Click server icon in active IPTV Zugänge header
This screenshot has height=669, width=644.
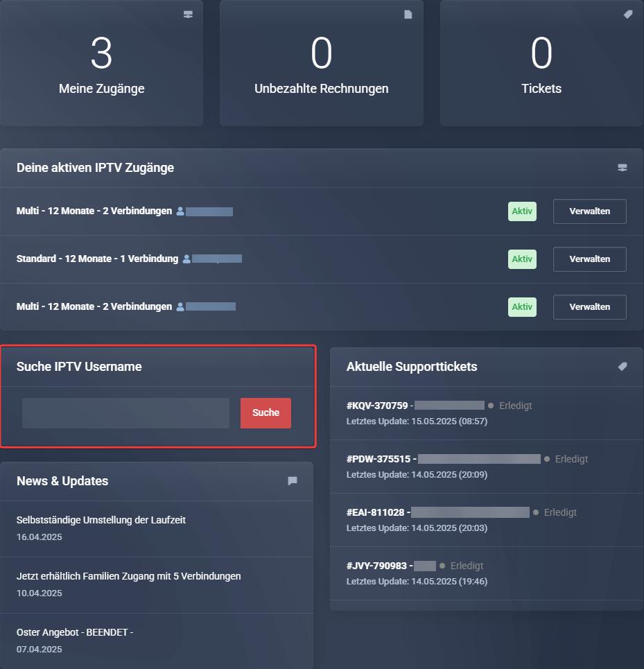623,168
